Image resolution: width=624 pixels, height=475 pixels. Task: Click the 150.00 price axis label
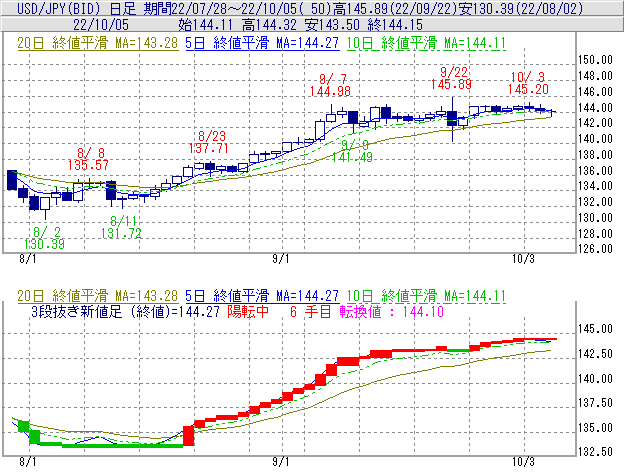pos(595,60)
